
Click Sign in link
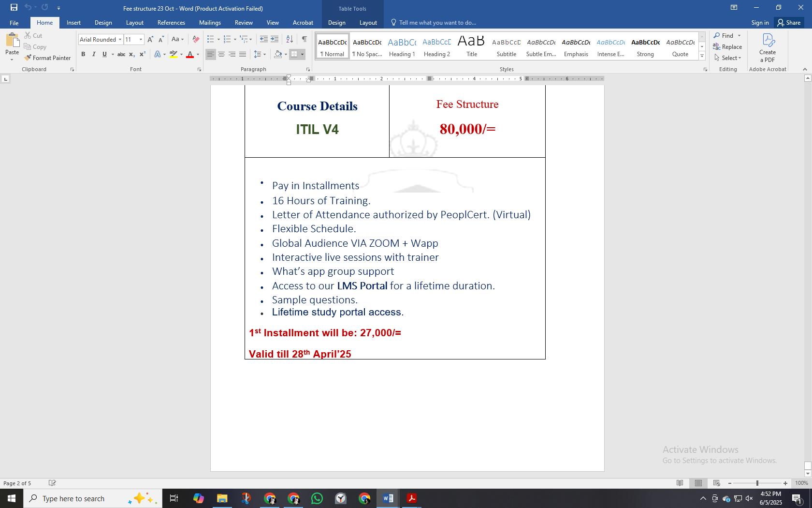click(x=760, y=23)
